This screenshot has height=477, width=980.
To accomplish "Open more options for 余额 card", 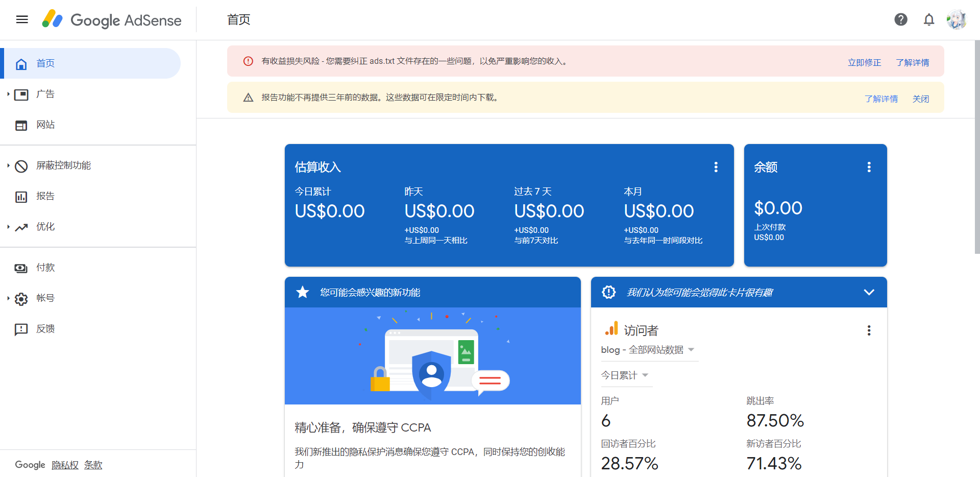I will [x=869, y=167].
